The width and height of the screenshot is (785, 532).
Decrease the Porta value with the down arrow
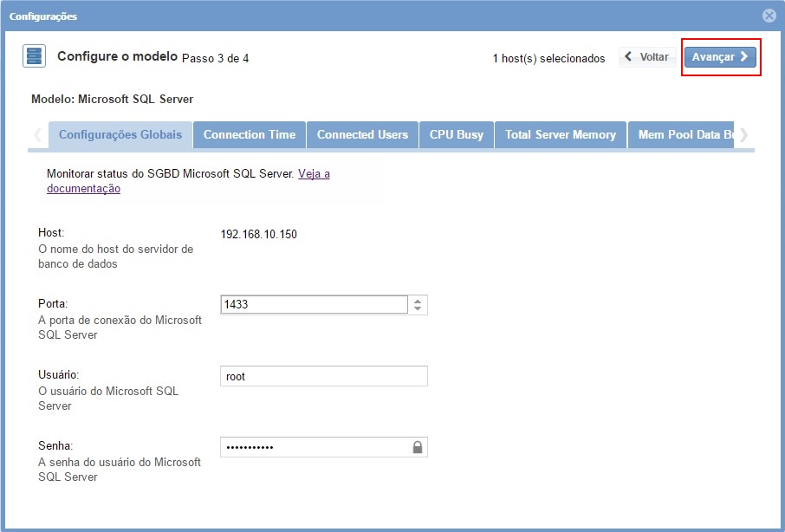[418, 309]
